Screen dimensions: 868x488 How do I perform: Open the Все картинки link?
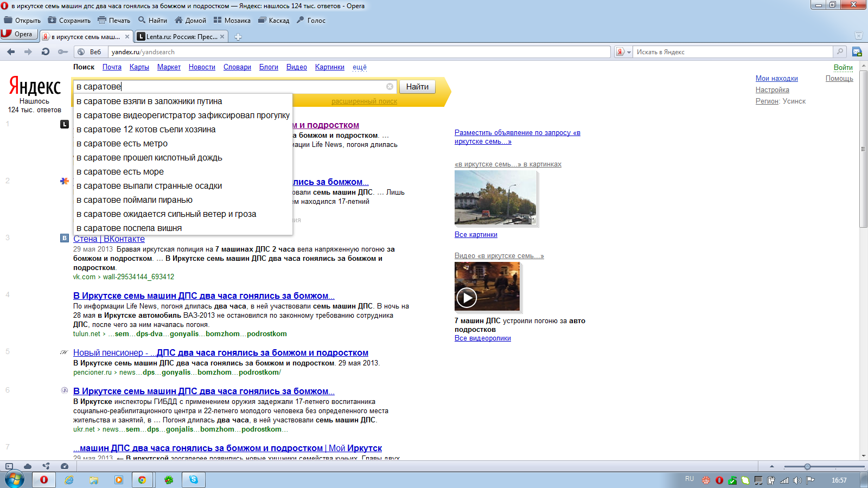(476, 235)
